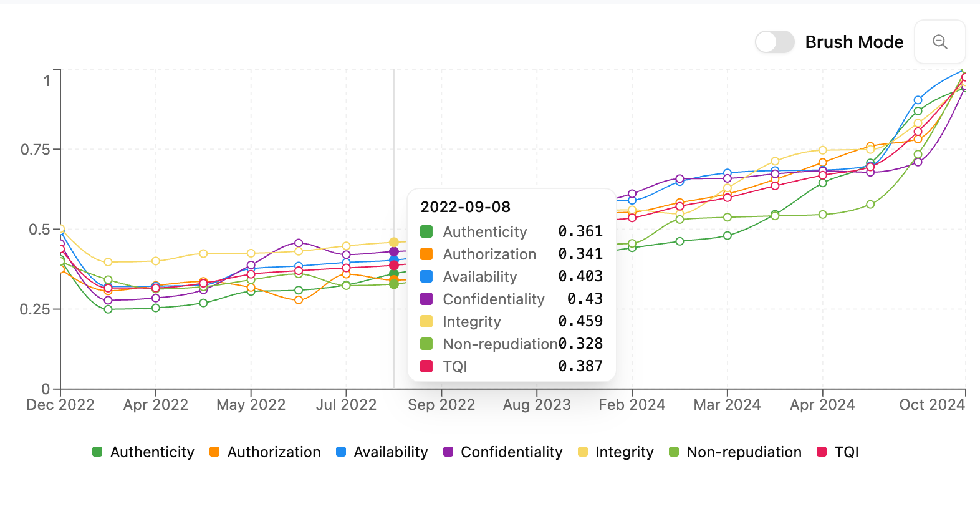Click the Feb 2024 x-axis tick label
The height and width of the screenshot is (509, 980).
coord(632,405)
